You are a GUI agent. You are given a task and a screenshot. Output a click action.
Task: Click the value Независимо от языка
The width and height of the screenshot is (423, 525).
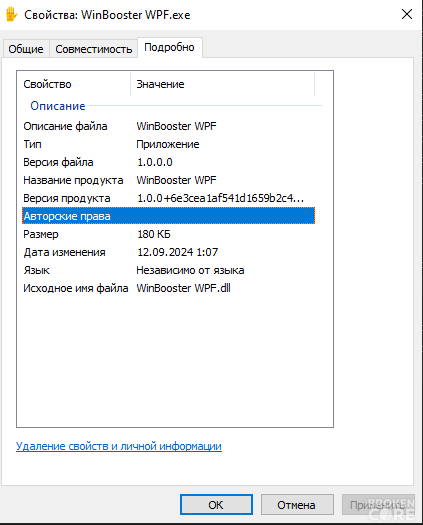(x=190, y=270)
